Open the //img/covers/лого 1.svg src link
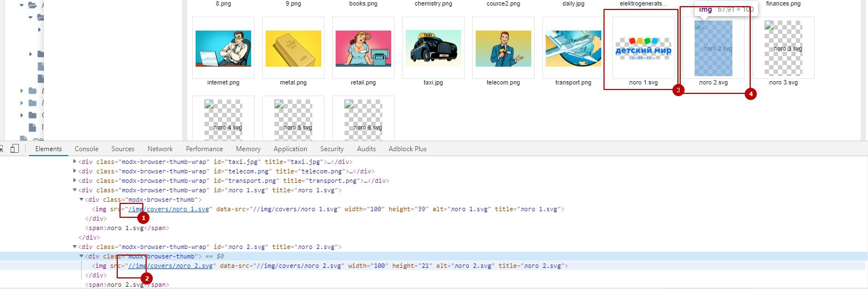Image resolution: width=868 pixels, height=289 pixels. (x=169, y=209)
